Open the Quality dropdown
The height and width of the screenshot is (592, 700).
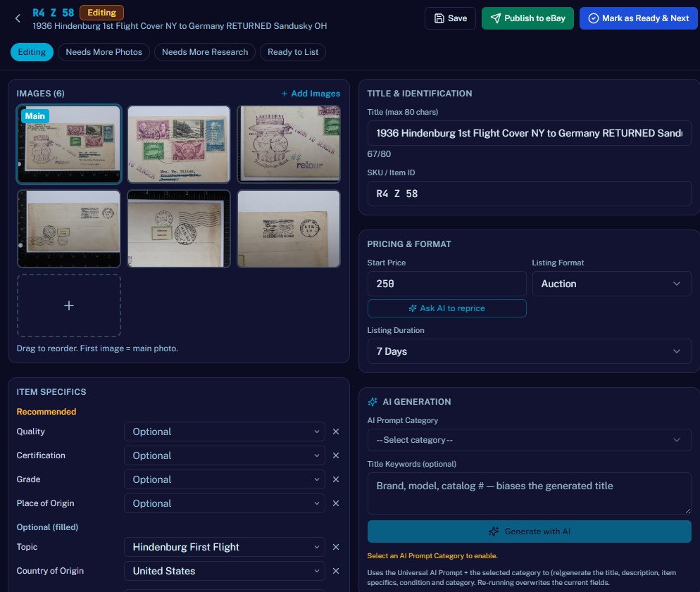225,432
